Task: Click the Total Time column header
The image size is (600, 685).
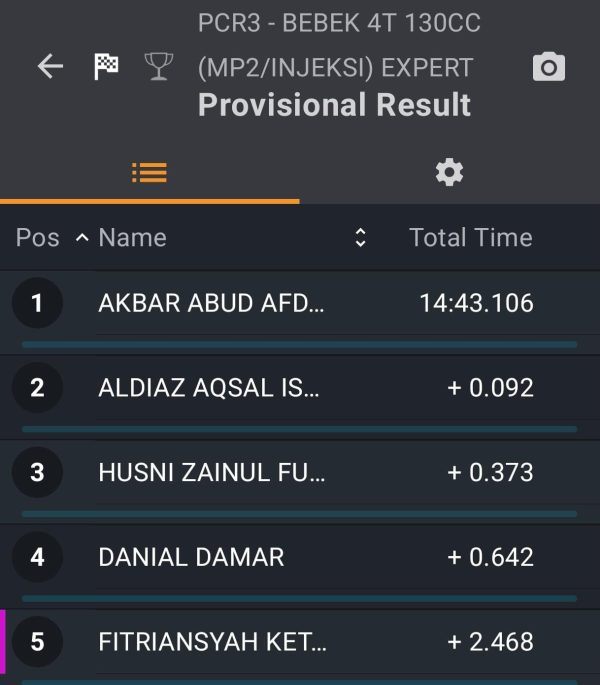Action: (471, 238)
